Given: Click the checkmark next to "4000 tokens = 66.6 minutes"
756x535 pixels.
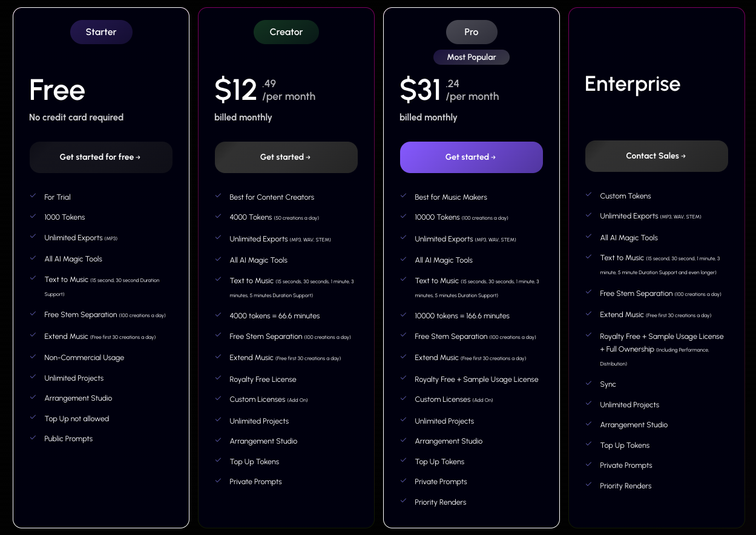Looking at the screenshot, I should point(218,315).
